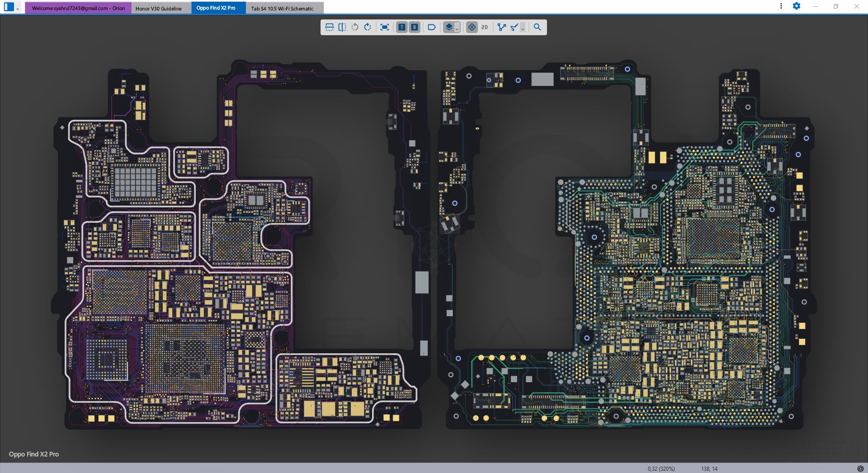The image size is (868, 473).
Task: Minimize the application window
Action: pyautogui.click(x=816, y=6)
